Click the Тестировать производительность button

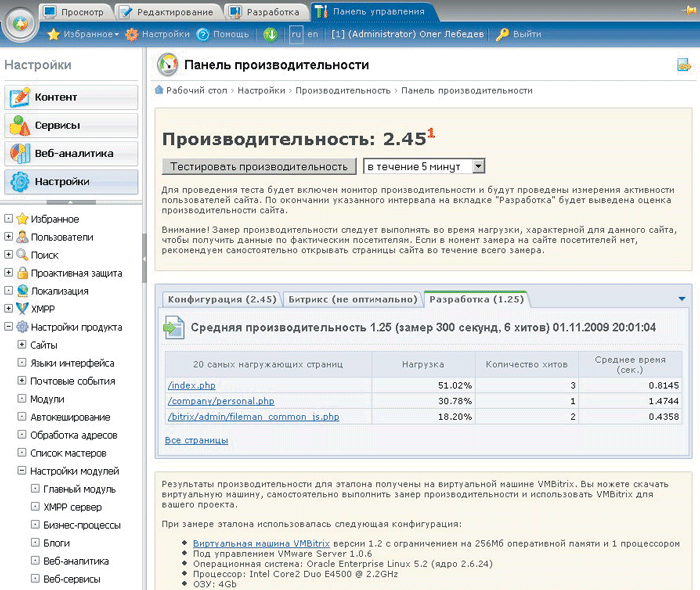pyautogui.click(x=259, y=166)
